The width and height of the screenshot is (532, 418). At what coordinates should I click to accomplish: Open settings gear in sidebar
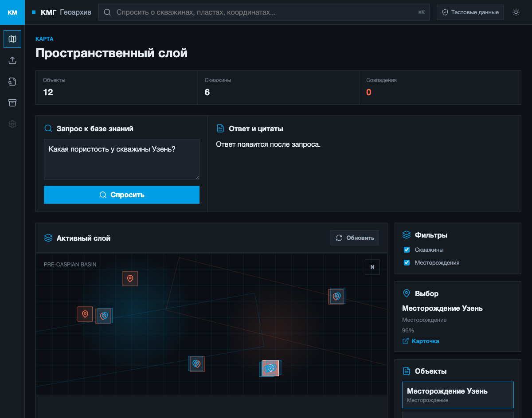(12, 124)
